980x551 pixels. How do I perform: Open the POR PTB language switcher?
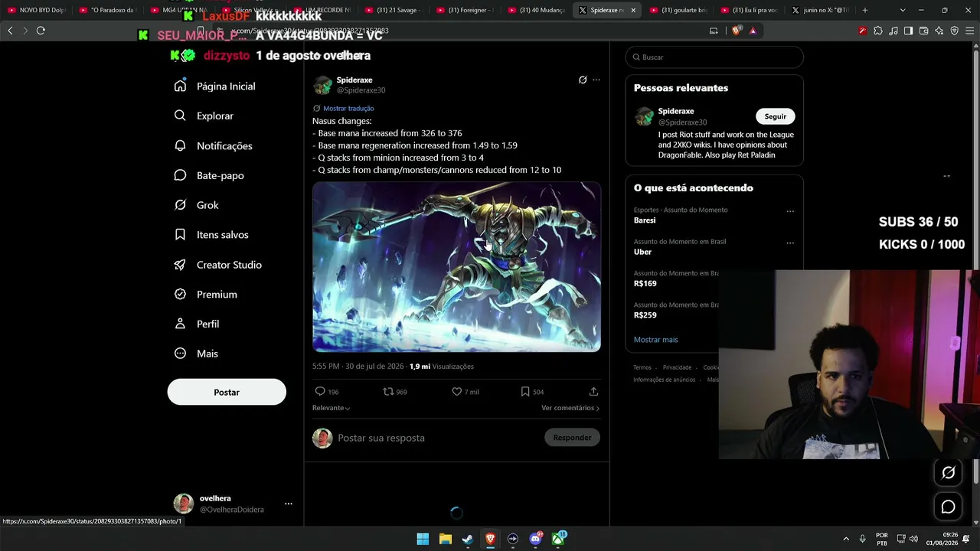[x=881, y=539]
